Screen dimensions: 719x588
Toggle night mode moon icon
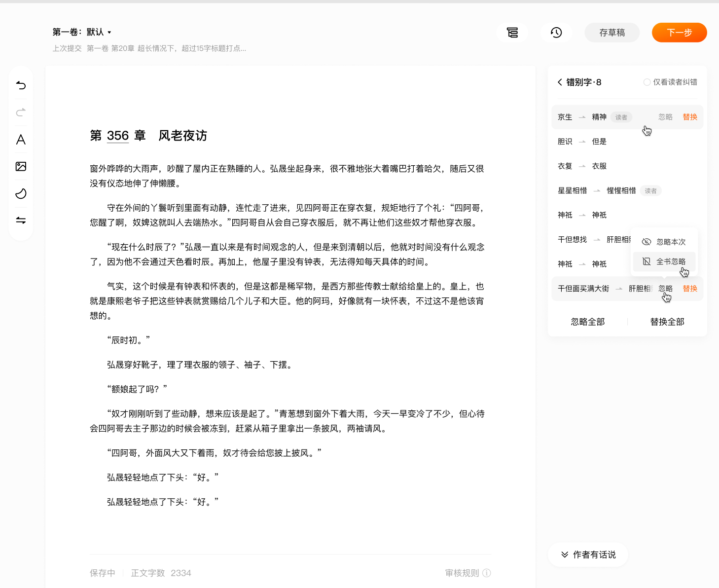[21, 193]
